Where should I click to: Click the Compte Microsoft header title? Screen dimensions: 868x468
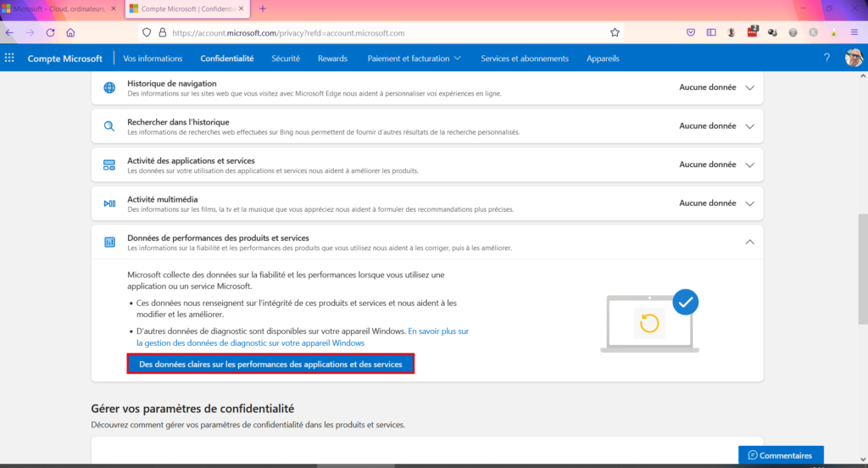pyautogui.click(x=64, y=58)
